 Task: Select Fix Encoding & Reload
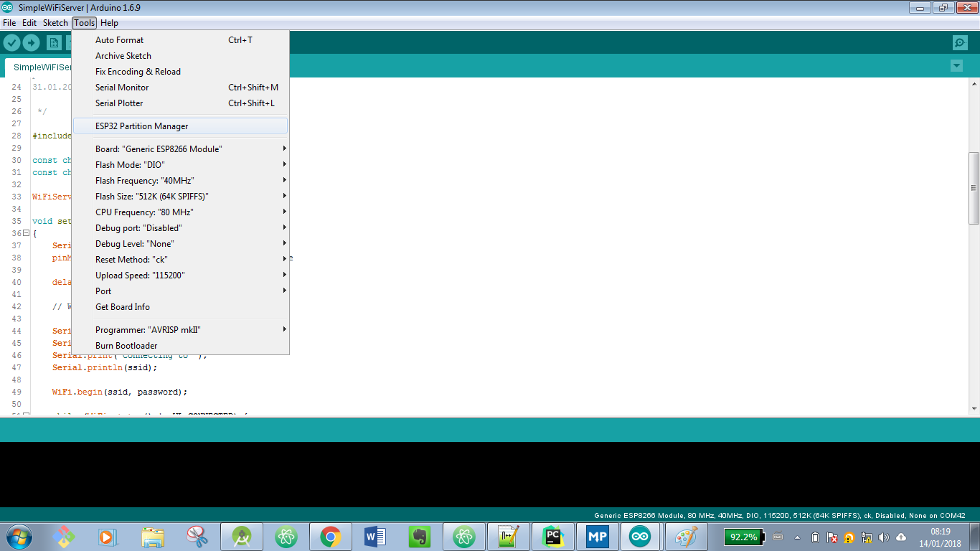181,72
